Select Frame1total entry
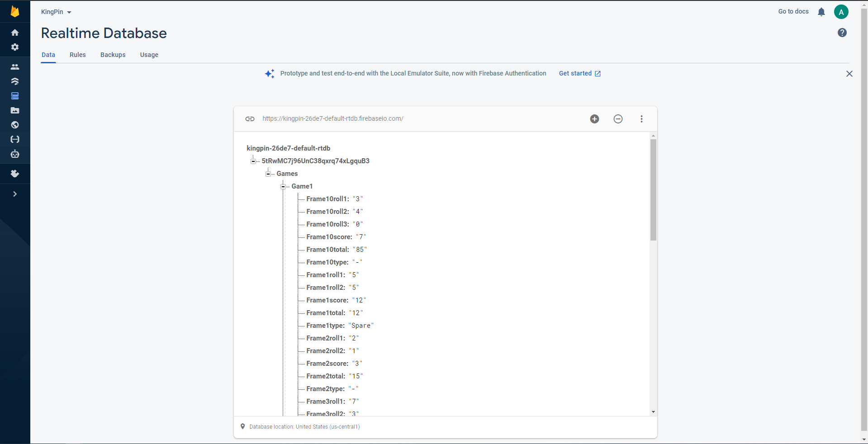868x444 pixels. coord(335,313)
